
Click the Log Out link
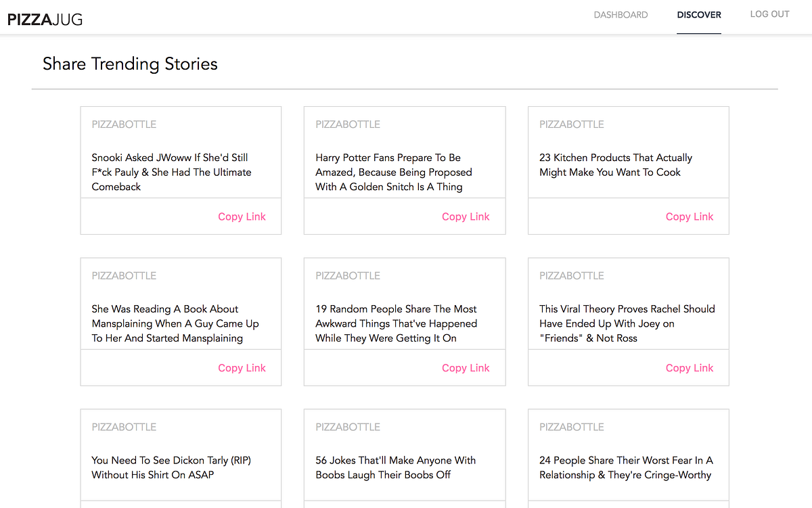coord(769,14)
